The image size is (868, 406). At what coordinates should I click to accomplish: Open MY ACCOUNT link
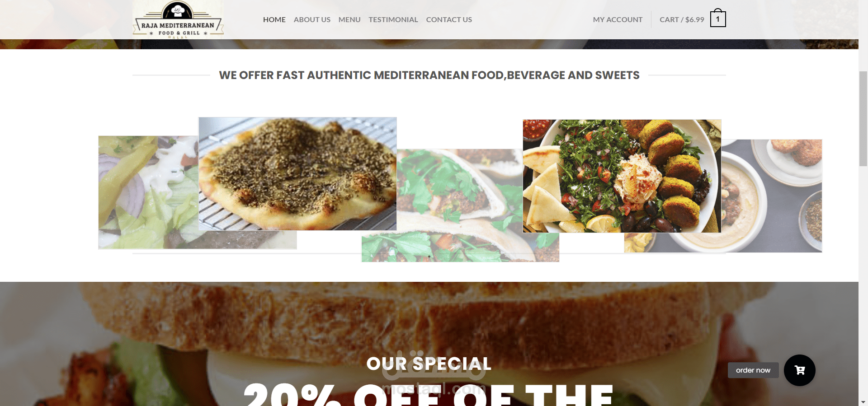pyautogui.click(x=618, y=19)
